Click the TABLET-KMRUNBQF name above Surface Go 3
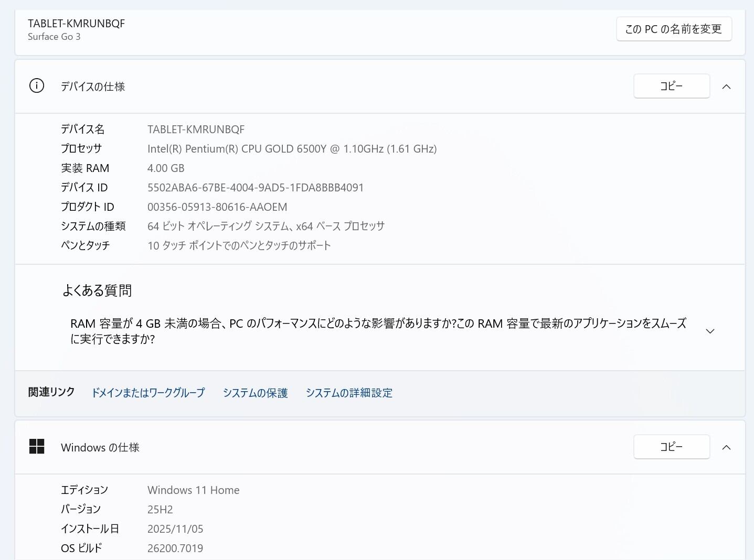754x560 pixels. pyautogui.click(x=76, y=24)
